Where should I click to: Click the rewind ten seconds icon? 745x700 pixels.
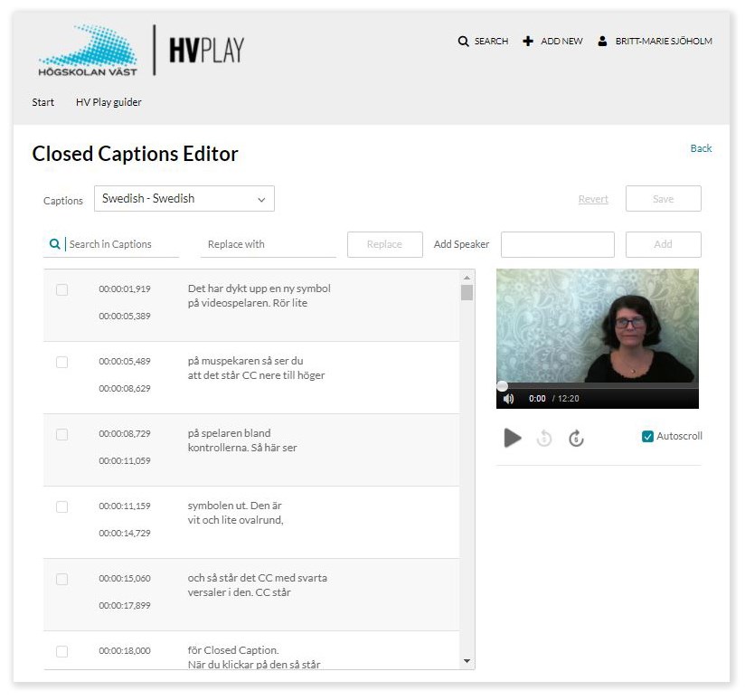click(544, 439)
